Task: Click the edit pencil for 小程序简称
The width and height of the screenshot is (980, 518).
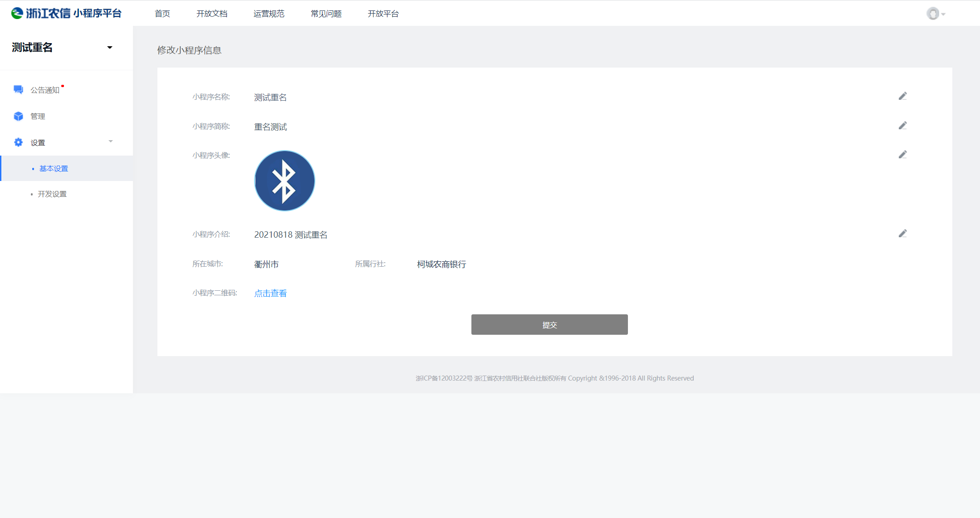Action: (902, 126)
